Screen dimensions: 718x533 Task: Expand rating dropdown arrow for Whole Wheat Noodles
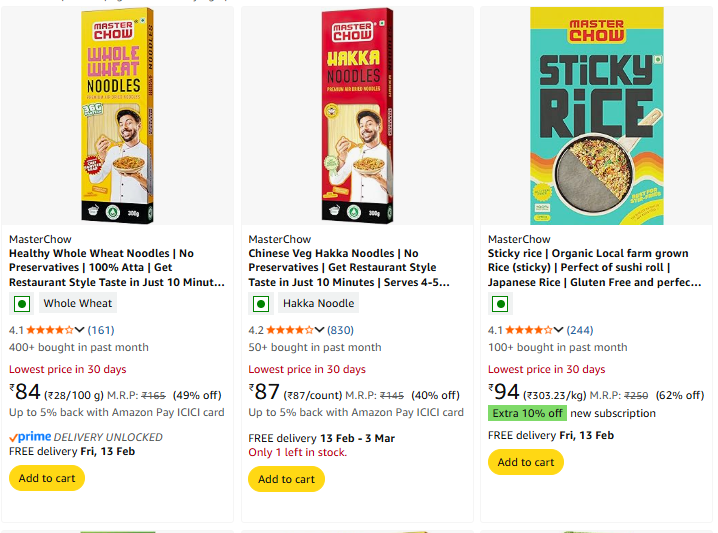coord(81,330)
